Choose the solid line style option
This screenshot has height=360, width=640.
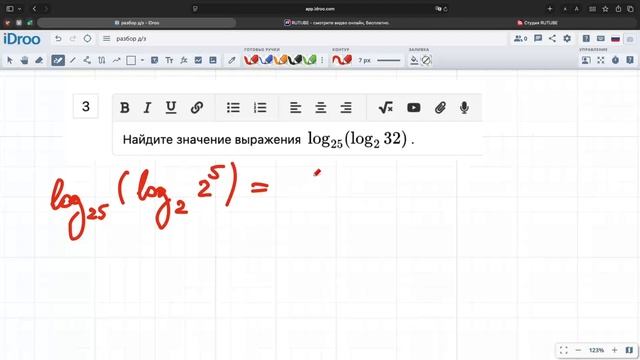[x=389, y=60]
